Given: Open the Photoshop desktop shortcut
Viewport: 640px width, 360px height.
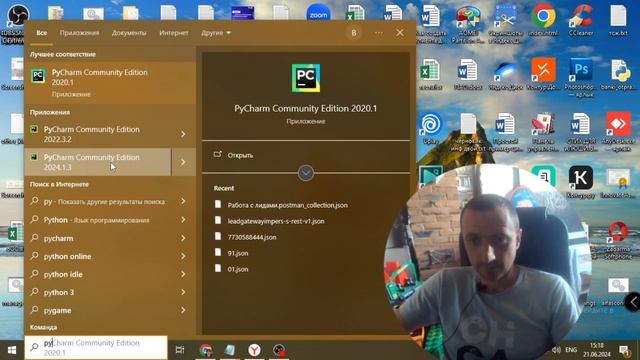Looking at the screenshot, I should click(x=581, y=77).
